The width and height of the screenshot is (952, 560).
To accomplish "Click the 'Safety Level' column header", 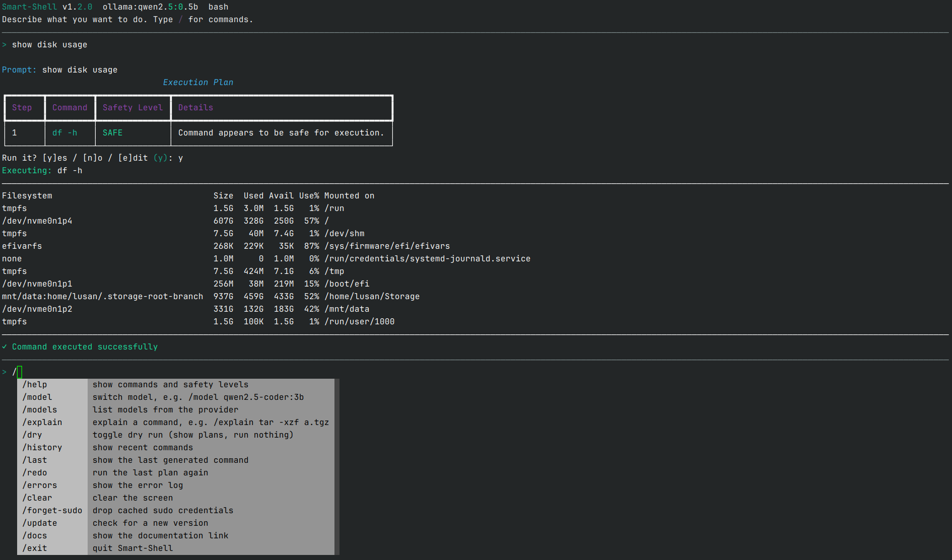I will (x=133, y=108).
